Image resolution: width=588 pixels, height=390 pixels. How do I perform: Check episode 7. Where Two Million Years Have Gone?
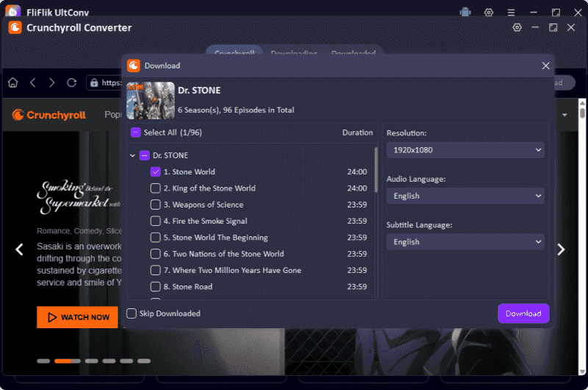155,270
